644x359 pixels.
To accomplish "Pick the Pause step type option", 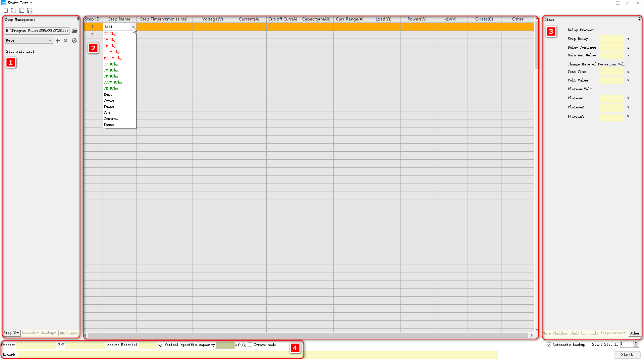I will (x=109, y=124).
